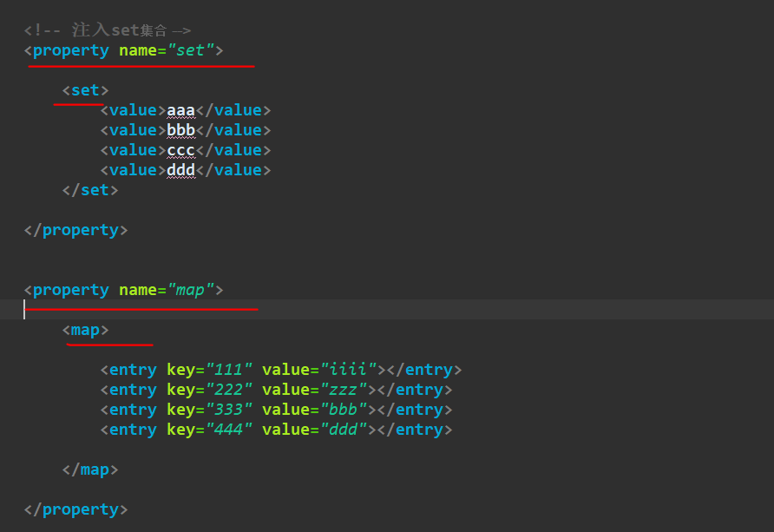Click the final closing </property> tag

pyautogui.click(x=76, y=509)
